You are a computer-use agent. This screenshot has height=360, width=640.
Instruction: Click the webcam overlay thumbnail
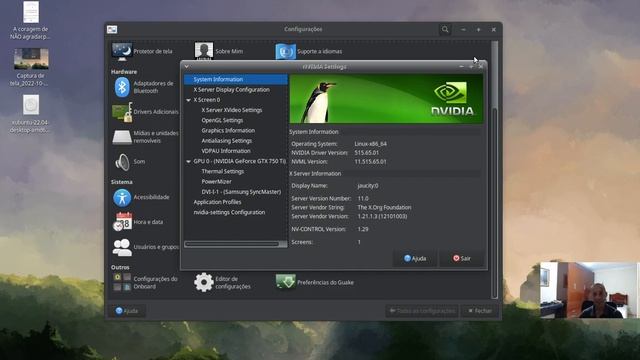589,290
